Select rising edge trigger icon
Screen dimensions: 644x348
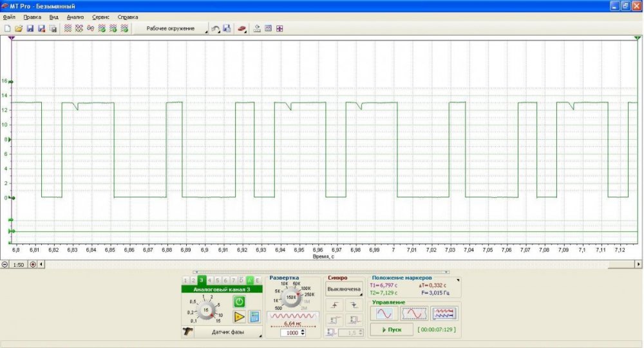tap(335, 305)
